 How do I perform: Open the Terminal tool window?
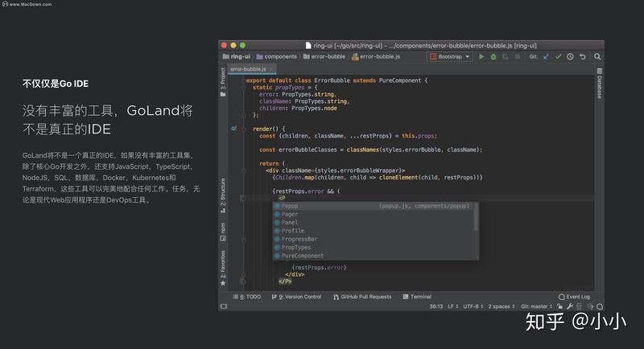(417, 297)
